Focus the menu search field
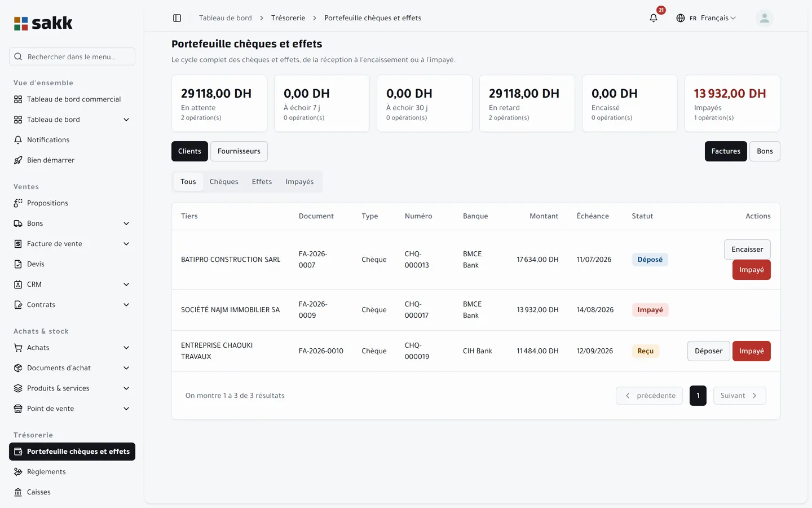 (x=72, y=56)
